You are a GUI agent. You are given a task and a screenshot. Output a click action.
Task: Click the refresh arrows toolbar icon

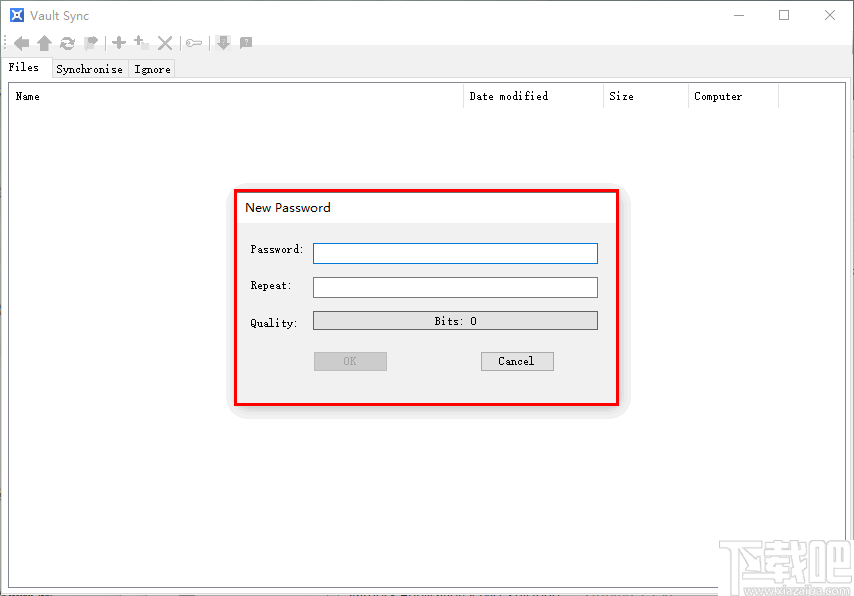click(68, 43)
